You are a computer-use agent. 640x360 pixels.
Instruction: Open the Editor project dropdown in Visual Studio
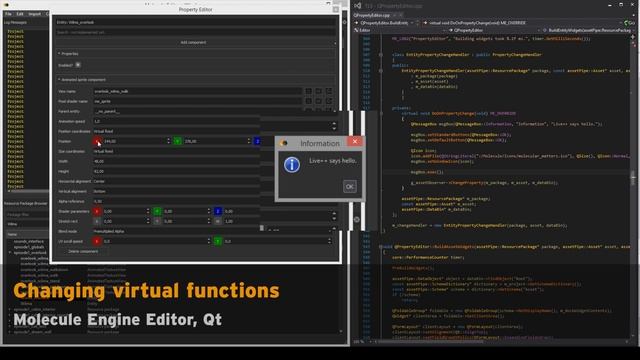(x=400, y=30)
